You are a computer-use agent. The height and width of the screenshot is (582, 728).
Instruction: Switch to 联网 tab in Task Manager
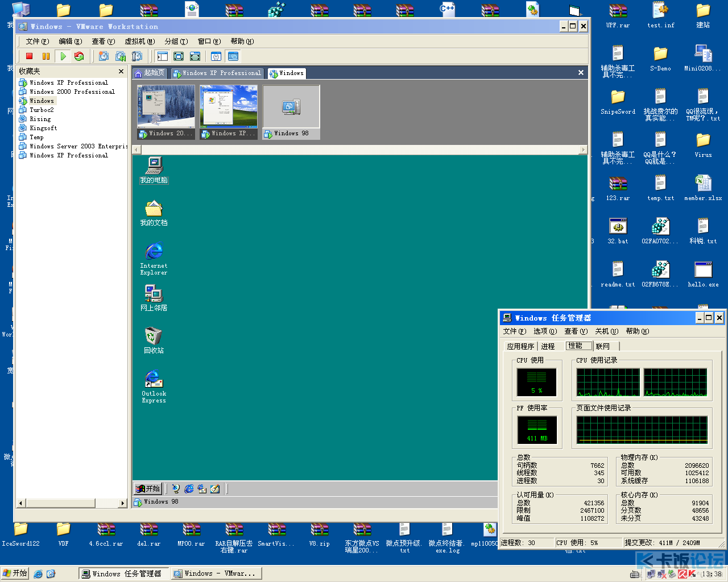pyautogui.click(x=603, y=346)
